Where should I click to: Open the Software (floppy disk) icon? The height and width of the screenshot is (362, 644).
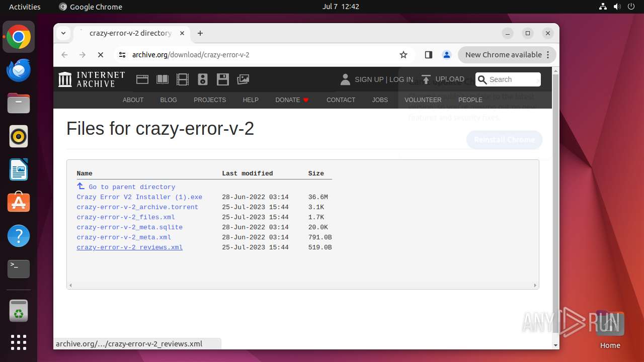point(223,79)
